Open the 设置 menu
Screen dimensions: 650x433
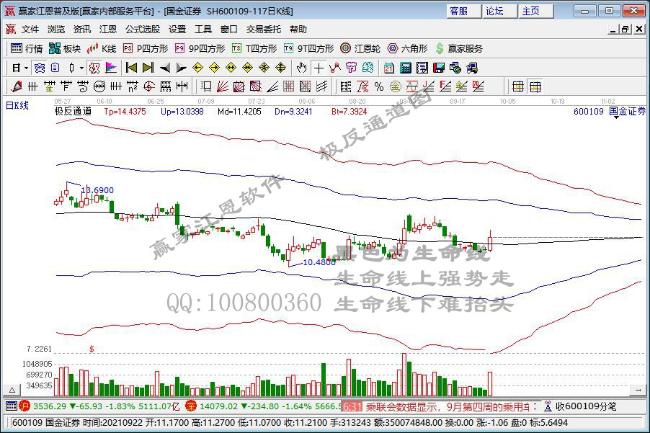177,29
